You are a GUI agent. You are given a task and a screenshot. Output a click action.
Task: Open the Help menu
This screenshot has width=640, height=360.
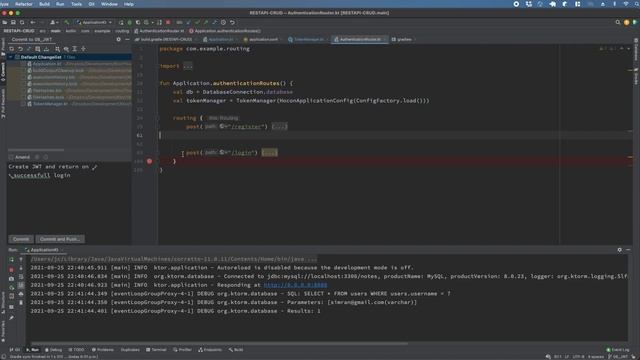[129, 4]
